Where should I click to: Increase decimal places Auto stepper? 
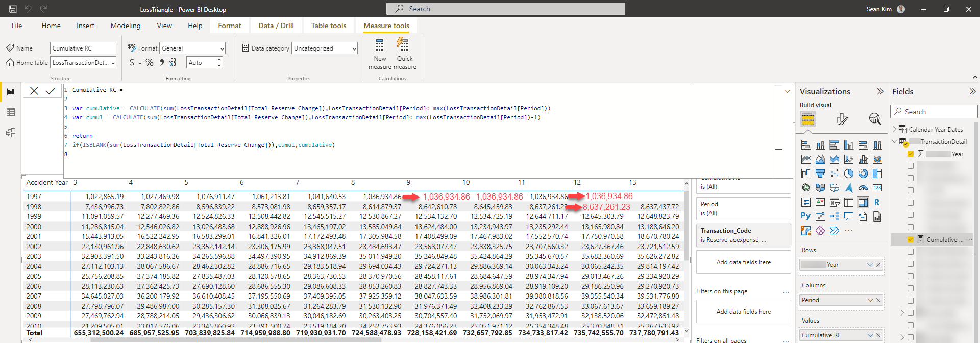coord(219,60)
